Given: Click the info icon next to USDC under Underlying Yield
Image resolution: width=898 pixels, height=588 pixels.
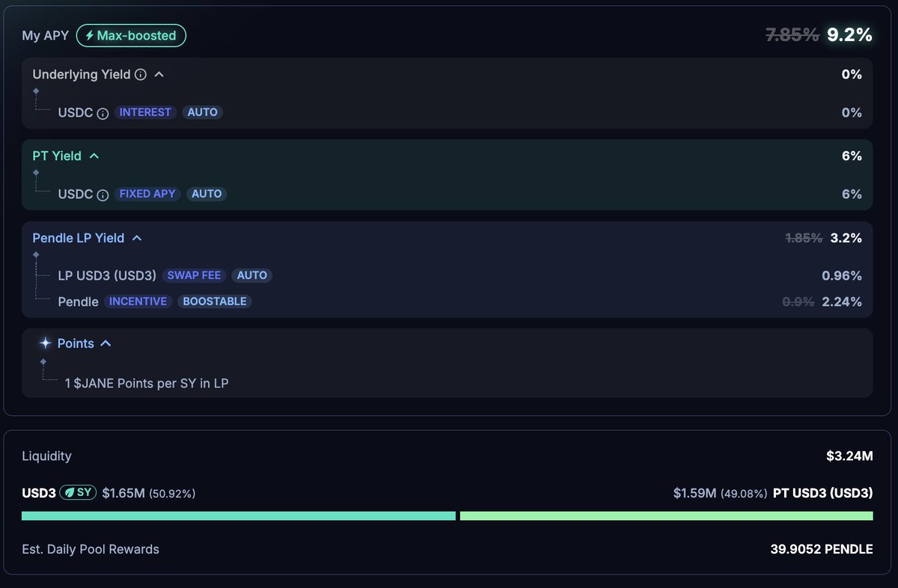Looking at the screenshot, I should coord(103,113).
